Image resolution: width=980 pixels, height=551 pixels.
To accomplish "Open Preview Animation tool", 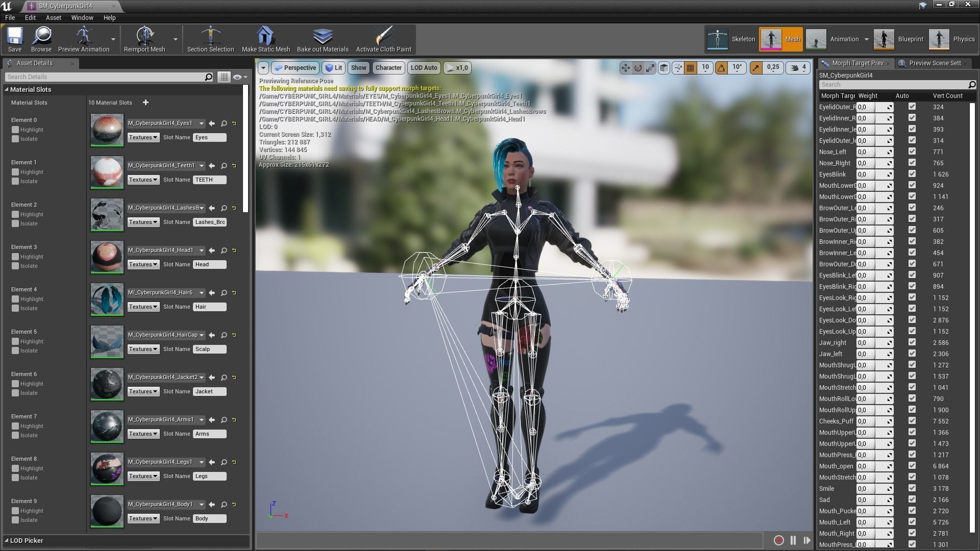I will coord(84,39).
